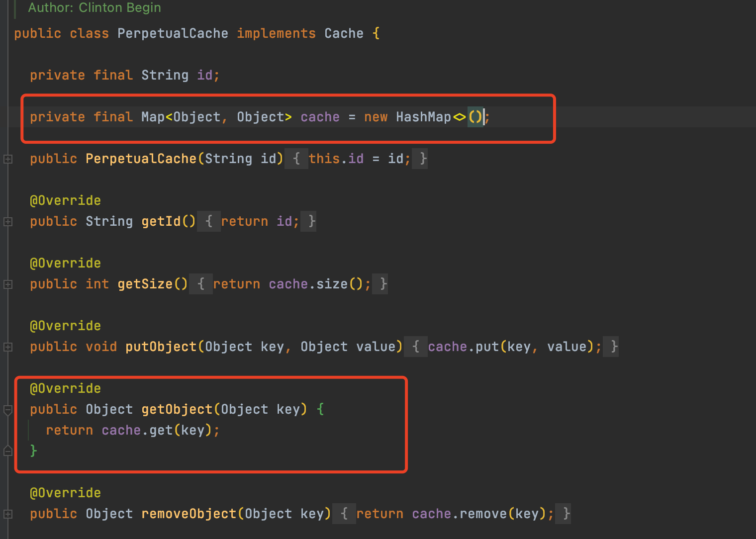Click getObject method name
Viewport: 756px width, 539px height.
pos(177,409)
